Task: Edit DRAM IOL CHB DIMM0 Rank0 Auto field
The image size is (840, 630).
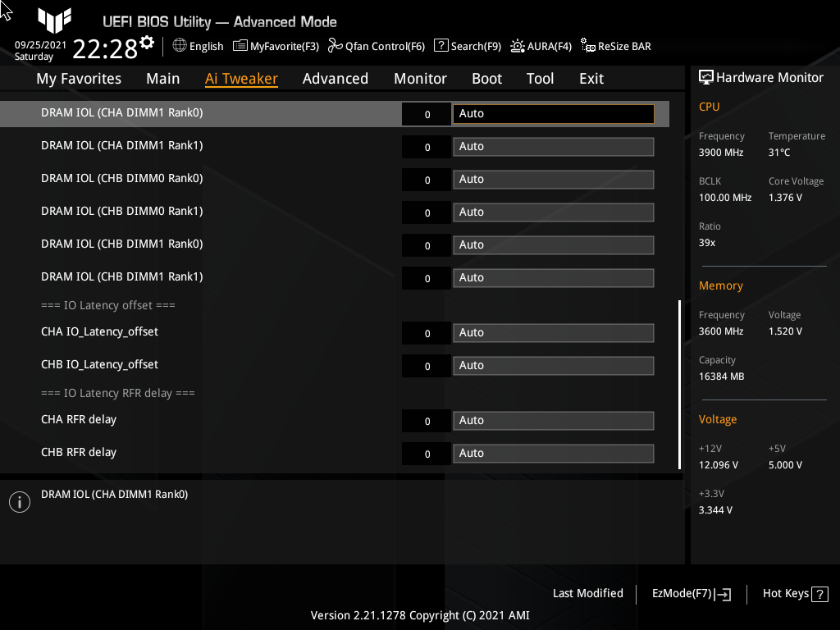Action: click(554, 180)
